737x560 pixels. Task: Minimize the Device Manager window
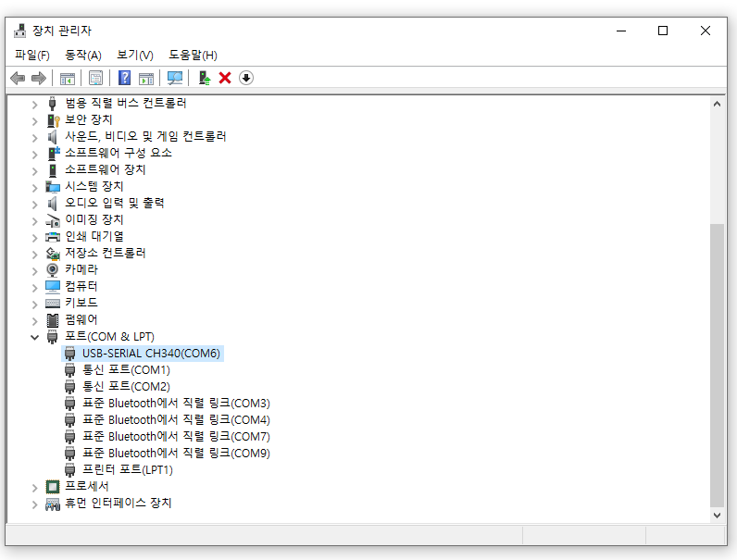tap(621, 31)
